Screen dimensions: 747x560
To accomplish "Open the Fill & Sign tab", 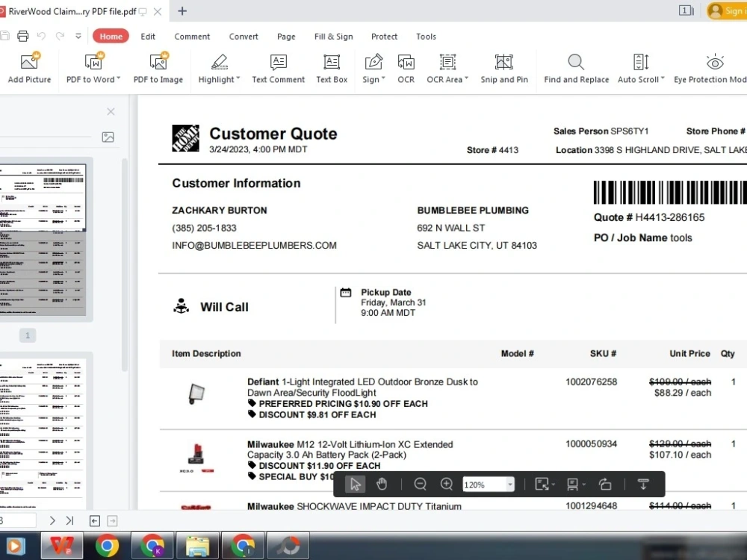I will click(333, 37).
